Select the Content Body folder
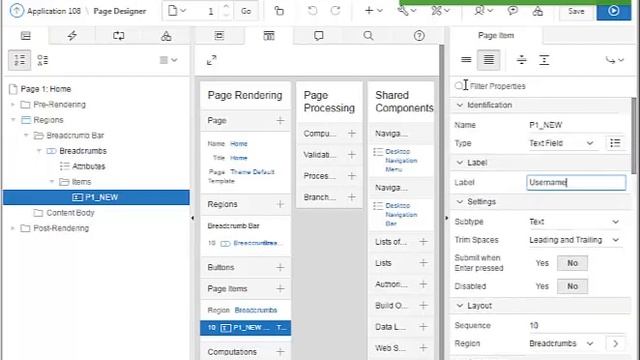640x360 pixels. [x=70, y=213]
